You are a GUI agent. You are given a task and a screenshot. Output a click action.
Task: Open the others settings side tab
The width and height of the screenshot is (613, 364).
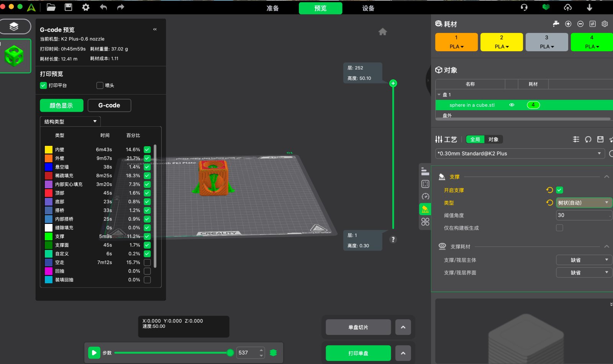tap(425, 222)
